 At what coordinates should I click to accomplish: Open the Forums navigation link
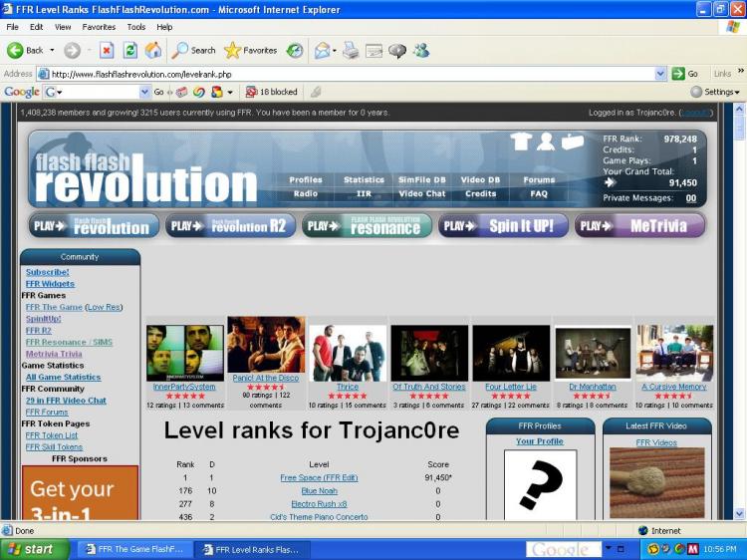click(x=539, y=179)
